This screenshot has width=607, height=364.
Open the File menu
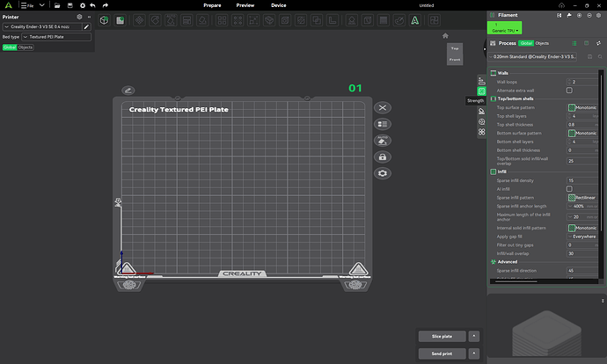pyautogui.click(x=27, y=5)
